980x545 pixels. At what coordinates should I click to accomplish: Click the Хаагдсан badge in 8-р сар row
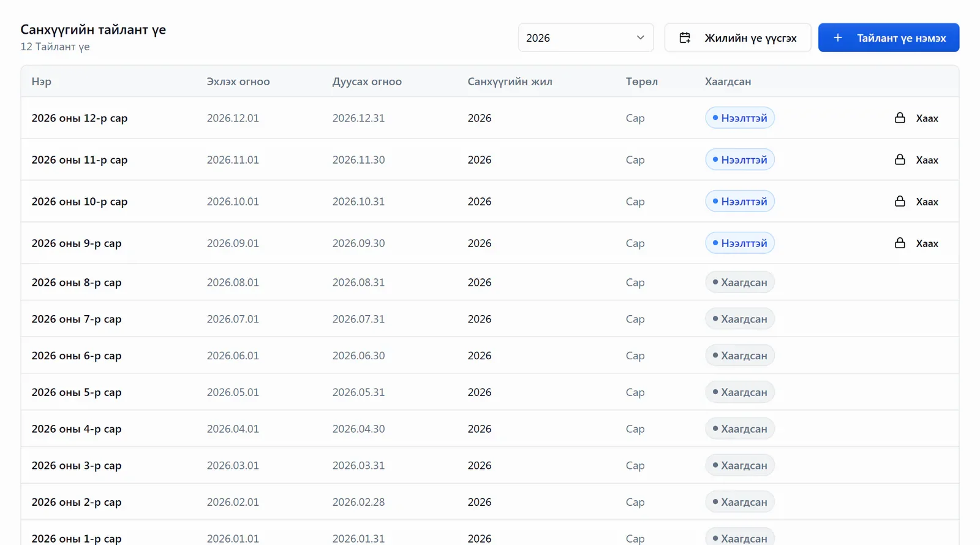tap(740, 282)
